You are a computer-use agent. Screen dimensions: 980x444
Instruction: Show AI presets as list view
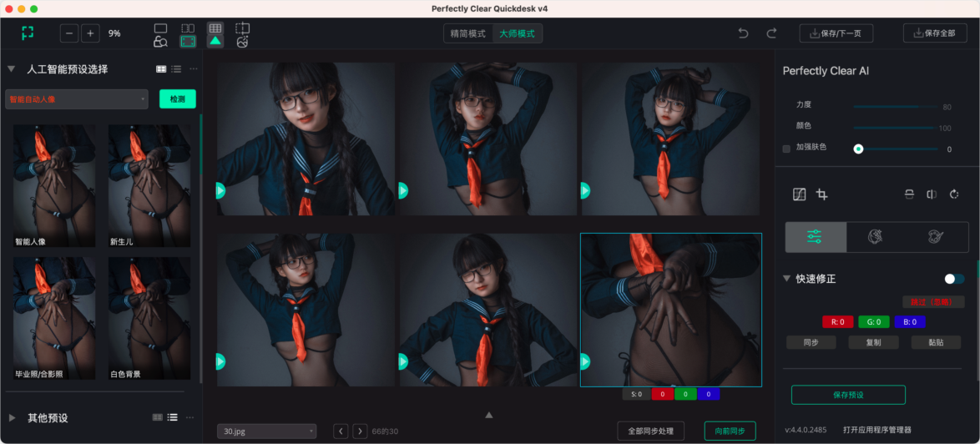point(176,69)
